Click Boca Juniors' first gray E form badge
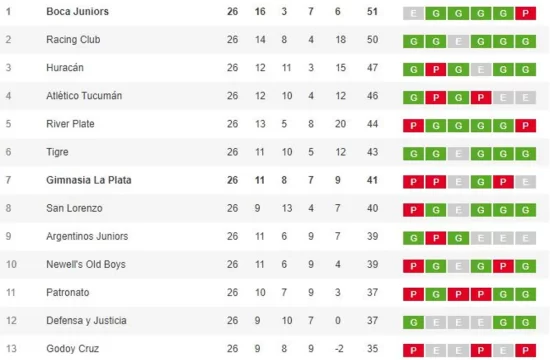 pyautogui.click(x=414, y=13)
